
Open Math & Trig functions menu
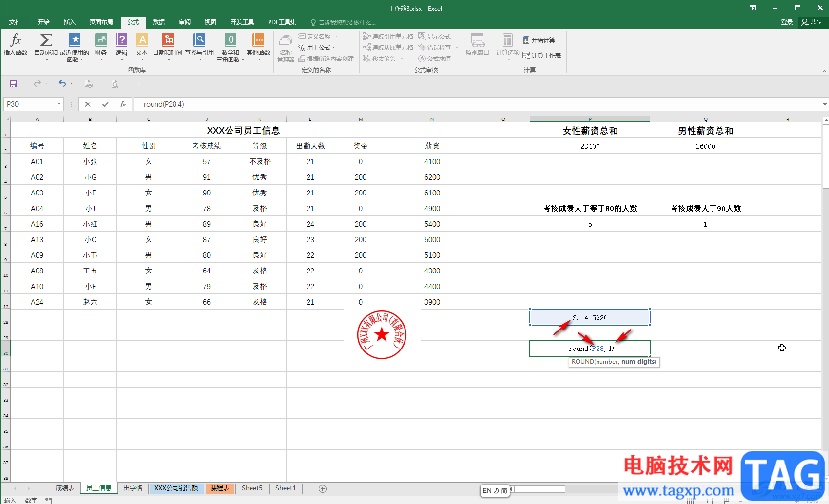pos(231,47)
